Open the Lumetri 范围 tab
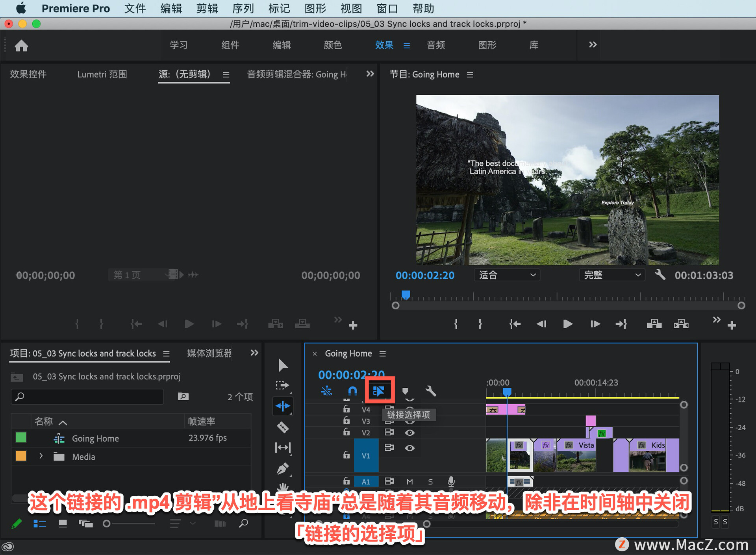The width and height of the screenshot is (756, 555). (102, 74)
